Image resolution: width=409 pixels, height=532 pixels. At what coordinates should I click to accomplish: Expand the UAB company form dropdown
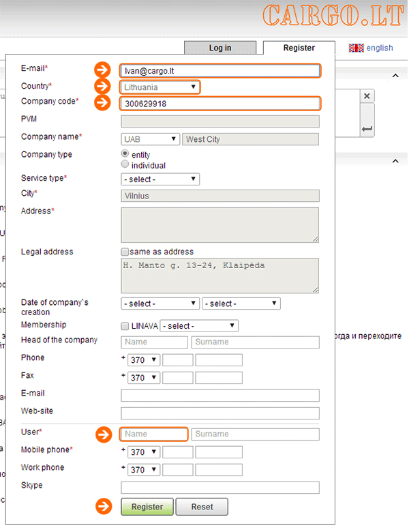pyautogui.click(x=150, y=139)
